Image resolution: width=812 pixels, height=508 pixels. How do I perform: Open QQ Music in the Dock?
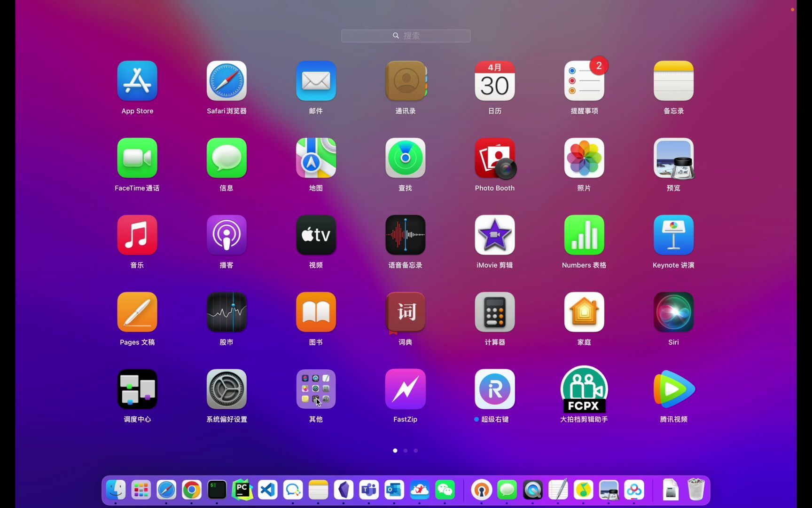click(x=584, y=490)
